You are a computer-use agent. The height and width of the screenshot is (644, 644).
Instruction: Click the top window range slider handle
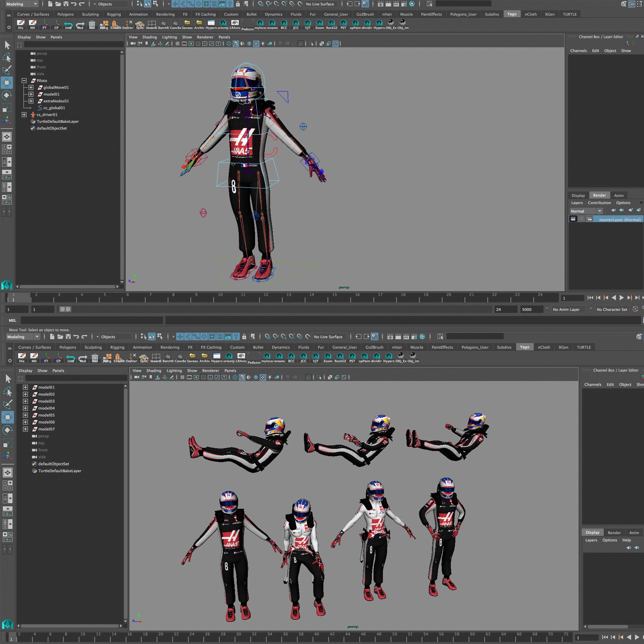click(x=65, y=309)
